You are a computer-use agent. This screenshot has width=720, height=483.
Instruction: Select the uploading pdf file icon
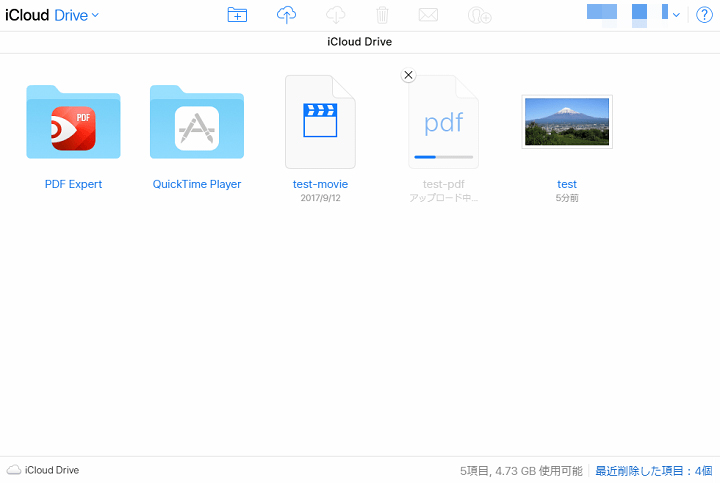point(444,122)
